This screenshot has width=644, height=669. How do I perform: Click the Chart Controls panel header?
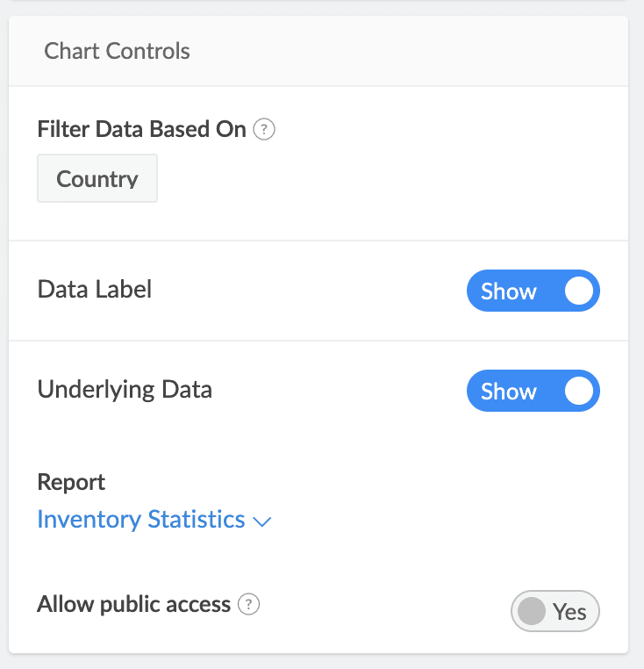tap(118, 51)
